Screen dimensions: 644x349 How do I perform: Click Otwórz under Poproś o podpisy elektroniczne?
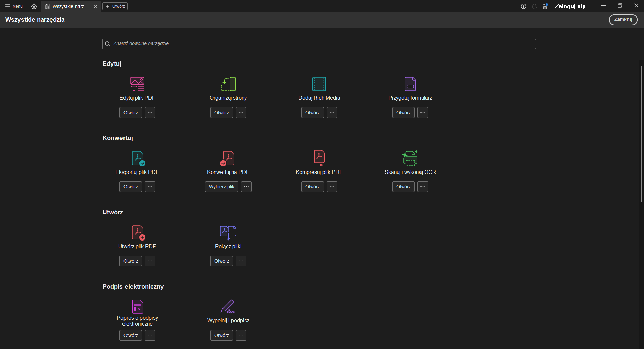coord(131,335)
